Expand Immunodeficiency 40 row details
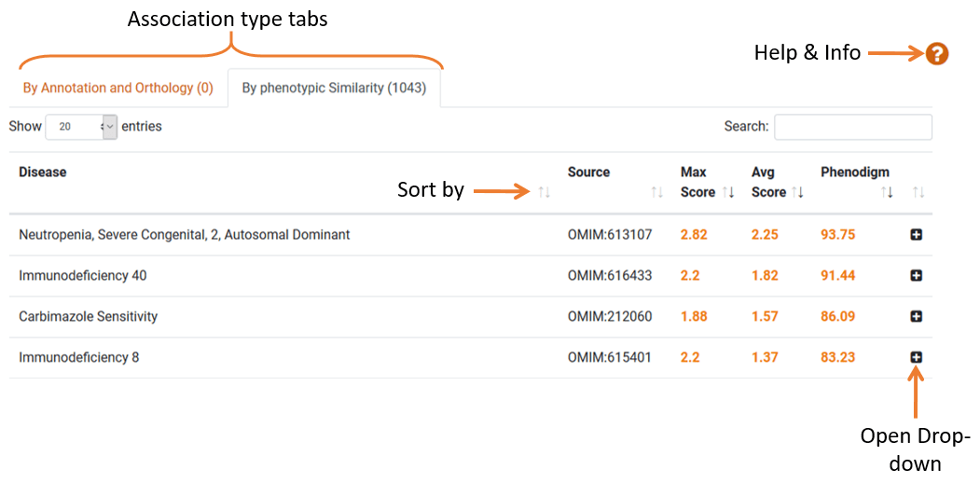 click(x=917, y=276)
